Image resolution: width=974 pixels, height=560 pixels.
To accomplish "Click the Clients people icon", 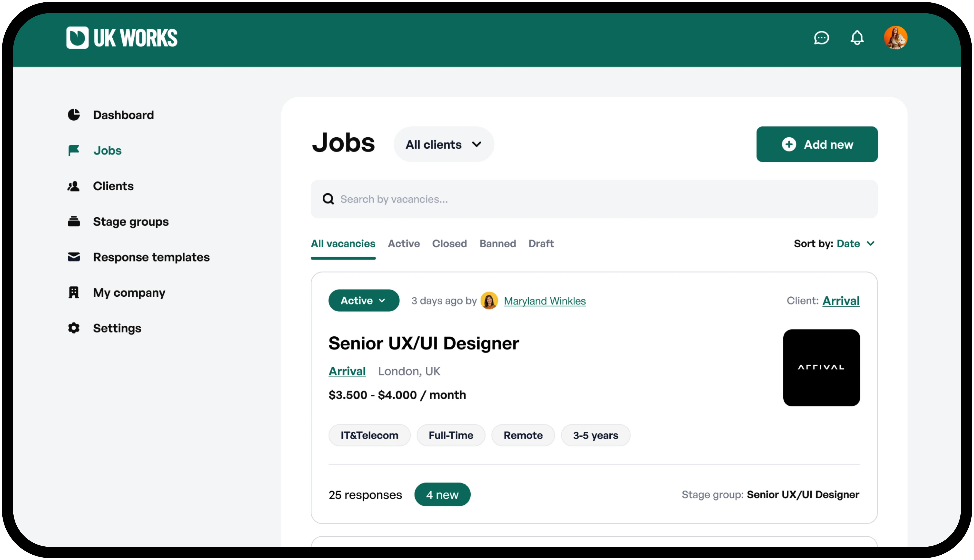I will click(74, 186).
